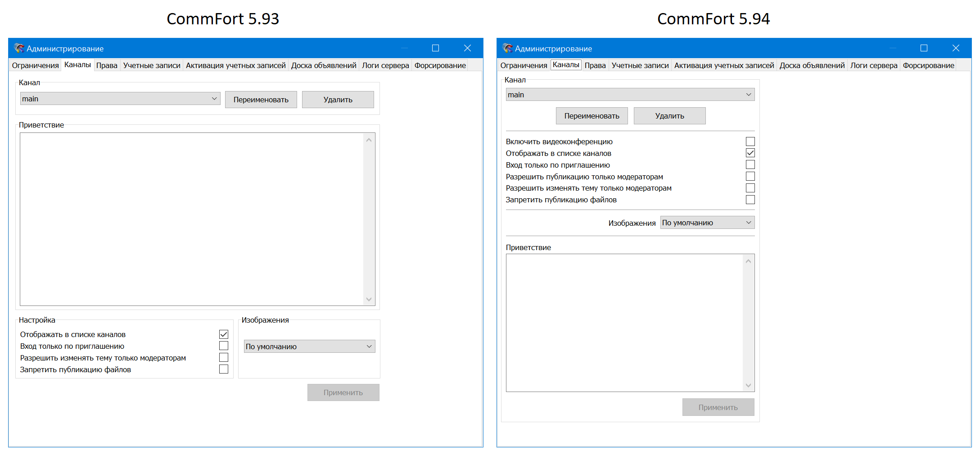The width and height of the screenshot is (980, 456).
Task: Enable Включить видеоконференцию checkbox in 5.94 window
Action: click(750, 141)
